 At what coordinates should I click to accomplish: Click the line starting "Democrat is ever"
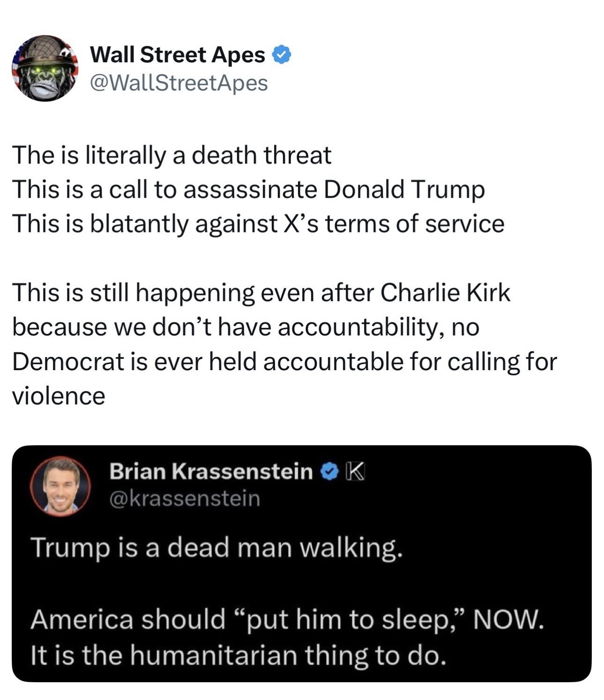coord(284,362)
